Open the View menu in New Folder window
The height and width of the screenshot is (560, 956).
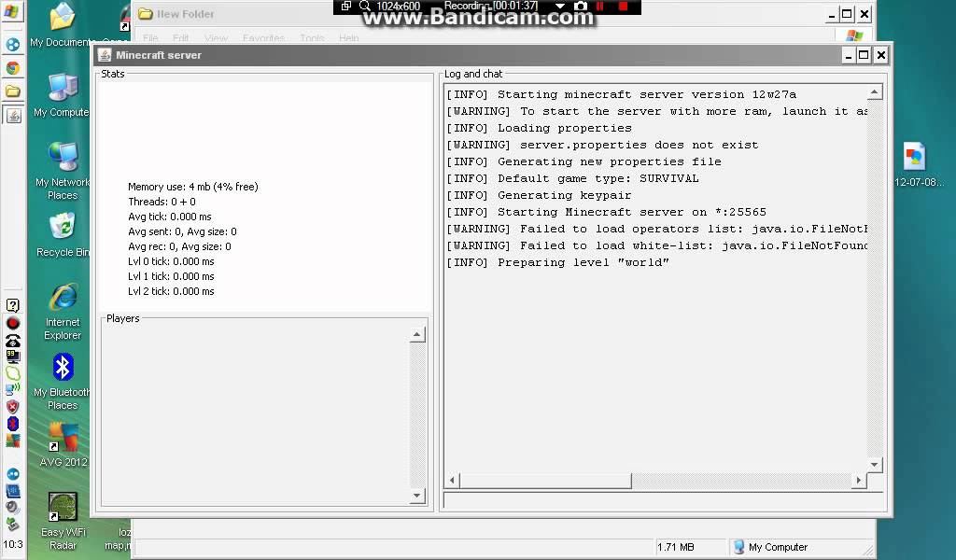click(216, 37)
